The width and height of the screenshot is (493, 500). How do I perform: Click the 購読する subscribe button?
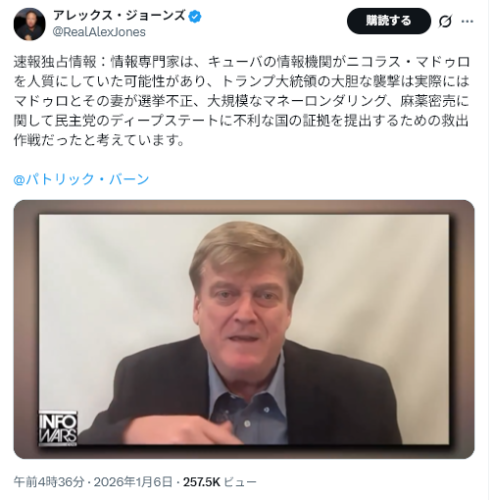[x=388, y=21]
